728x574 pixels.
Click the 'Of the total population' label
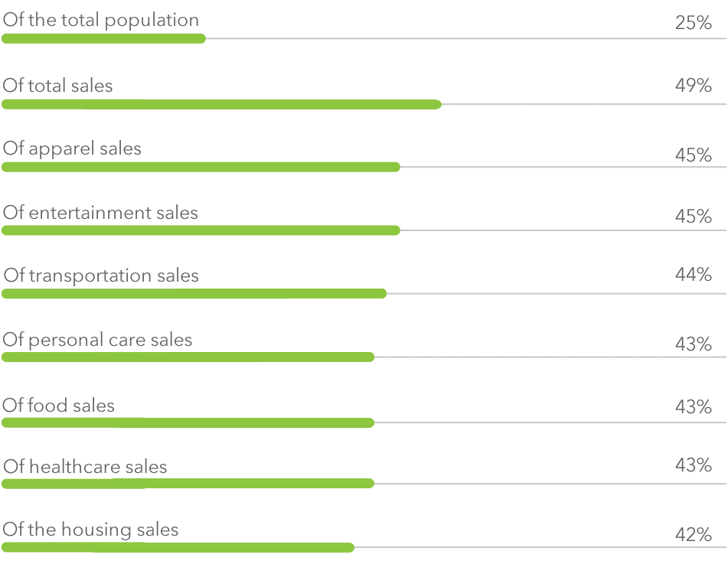[x=101, y=21]
